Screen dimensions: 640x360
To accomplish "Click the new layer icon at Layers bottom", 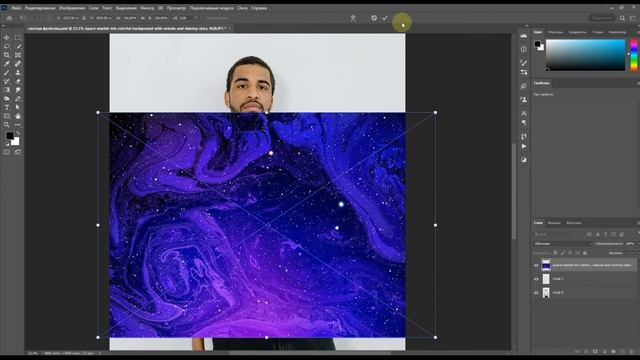I will tap(623, 351).
